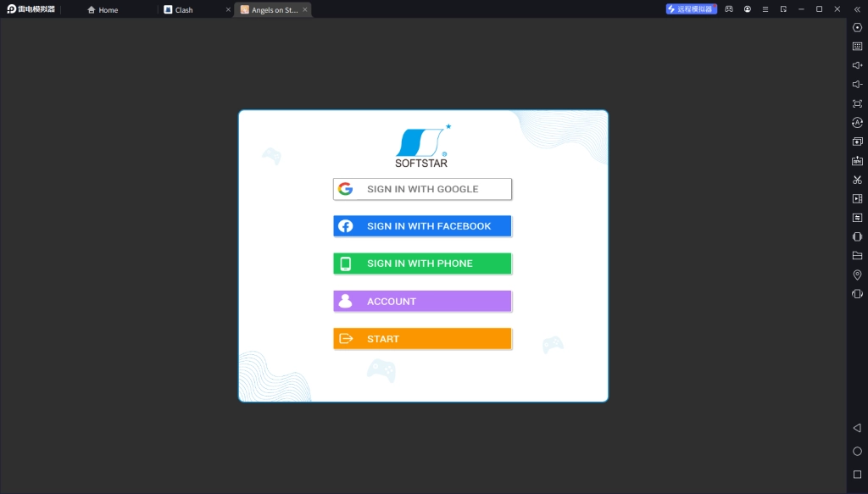This screenshot has width=868, height=494.
Task: Sign in with Google button
Action: (422, 189)
